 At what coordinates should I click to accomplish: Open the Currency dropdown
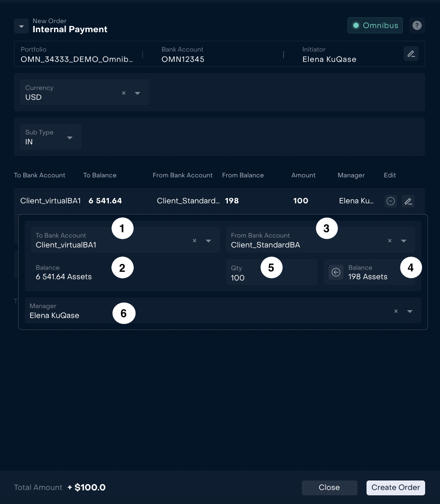click(137, 93)
